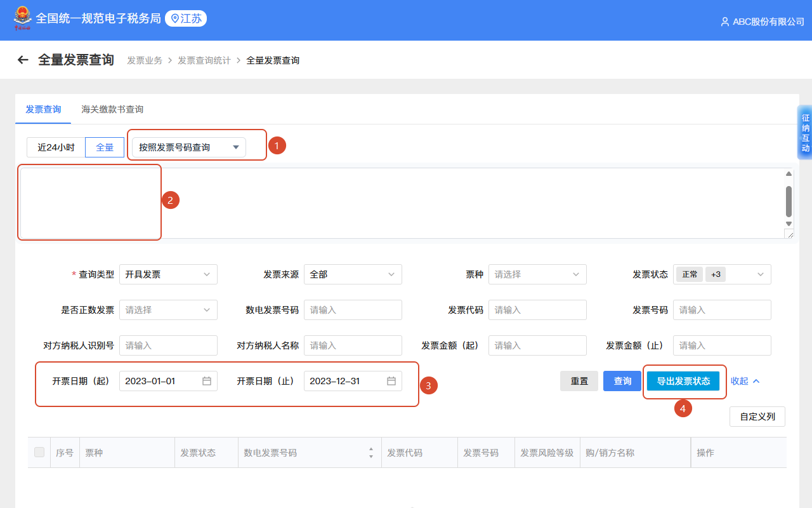Screen dimensions: 812x508
Task: Open the 开票日期（止） calendar picker
Action: pos(391,381)
